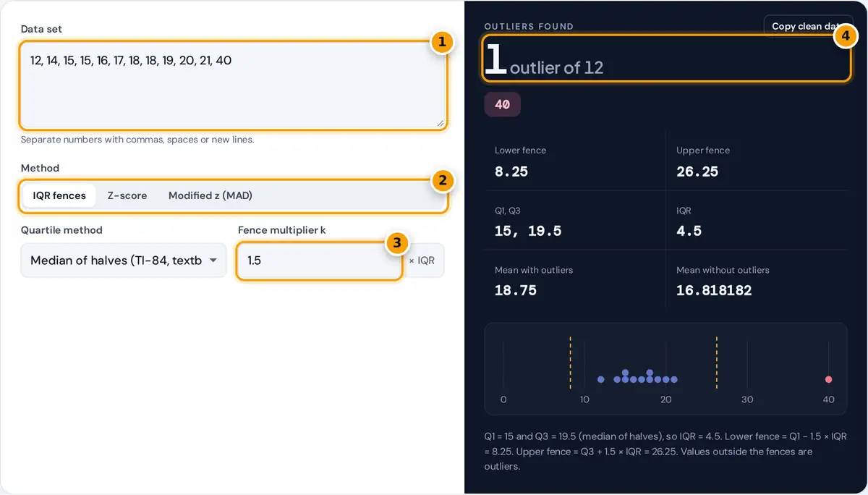Click the "Method" label above the tabs
868x495 pixels.
(40, 168)
